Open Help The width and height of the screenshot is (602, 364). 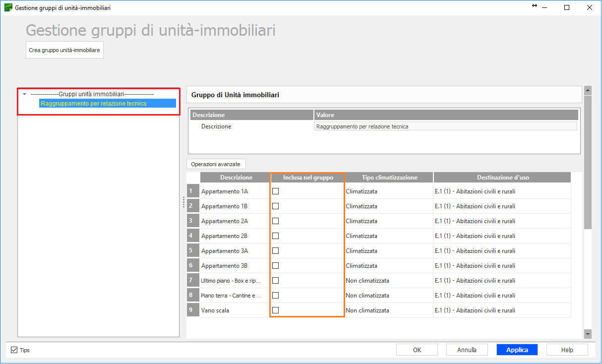click(567, 350)
